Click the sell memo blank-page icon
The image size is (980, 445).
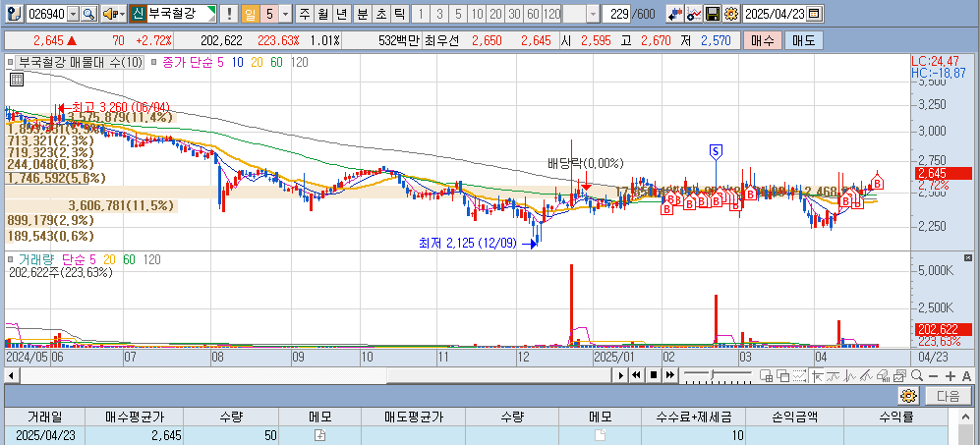point(600,435)
